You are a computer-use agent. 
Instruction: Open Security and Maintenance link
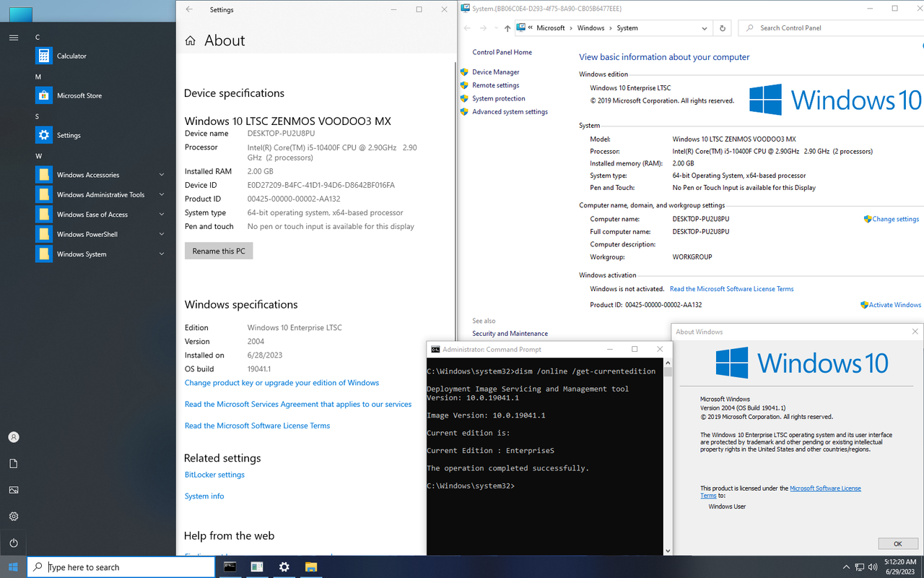click(x=510, y=334)
